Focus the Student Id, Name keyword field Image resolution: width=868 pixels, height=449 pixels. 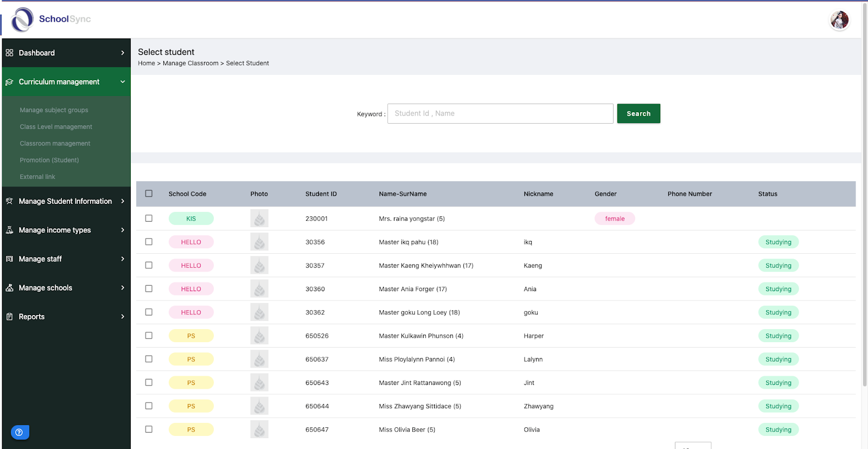coord(500,113)
